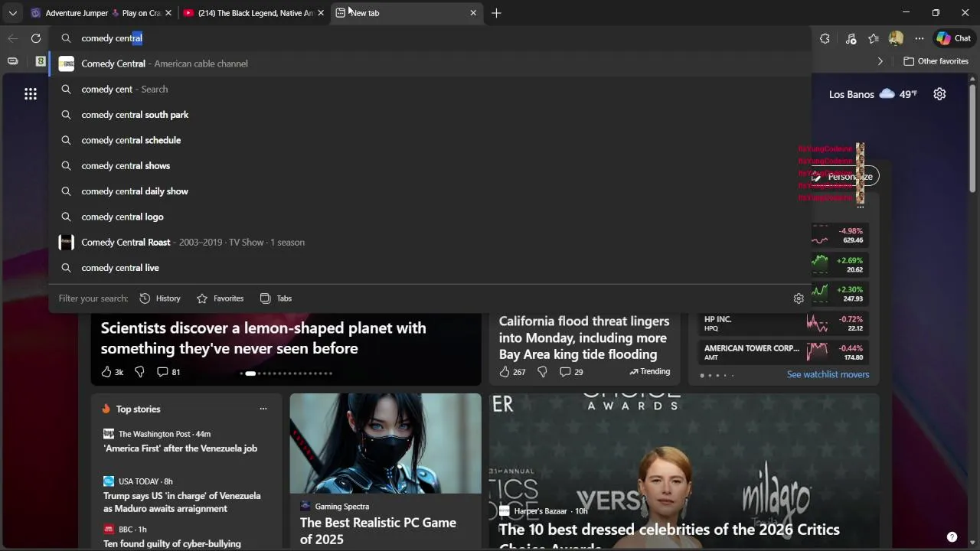980x551 pixels.
Task: Open 'America First' after the Venezuela job story
Action: click(181, 448)
